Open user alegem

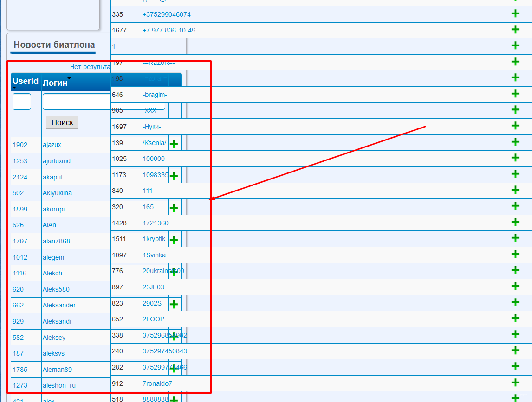click(x=53, y=258)
